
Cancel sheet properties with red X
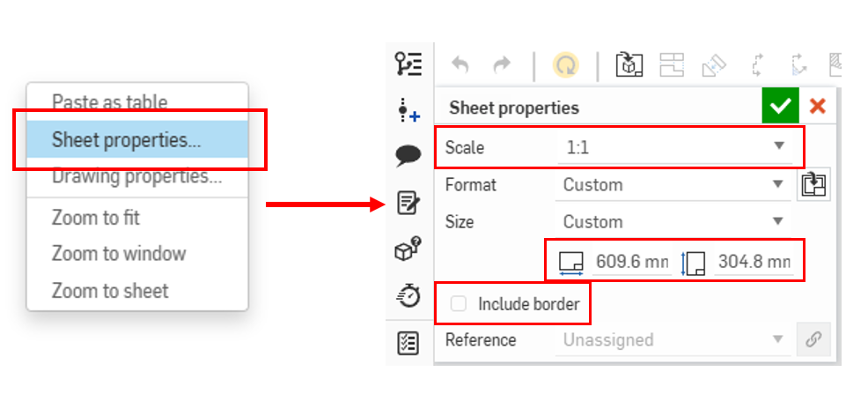point(818,108)
